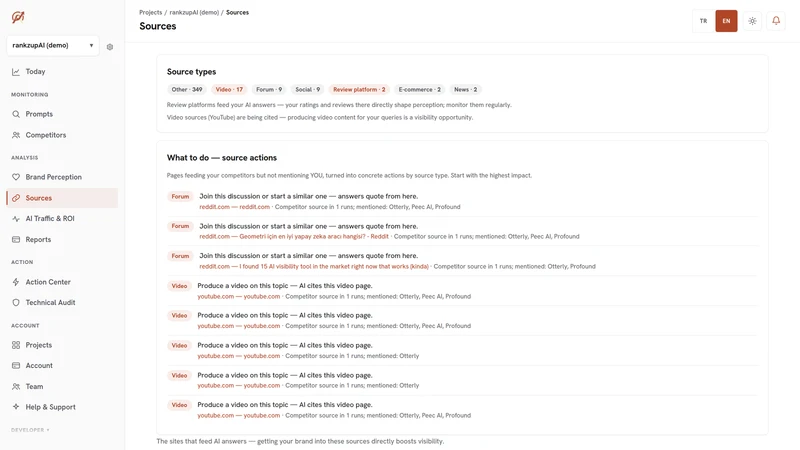The width and height of the screenshot is (800, 450).
Task: Open the Geometri için reddit link
Action: (x=294, y=237)
